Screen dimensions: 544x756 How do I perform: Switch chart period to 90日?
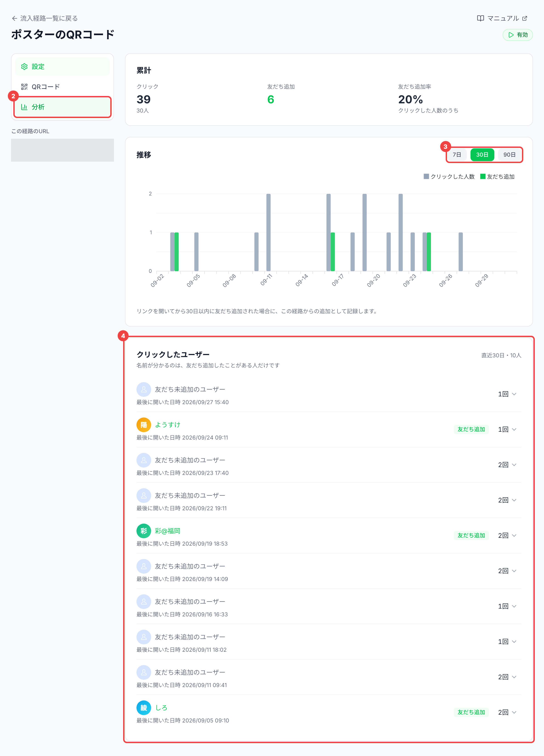(509, 155)
